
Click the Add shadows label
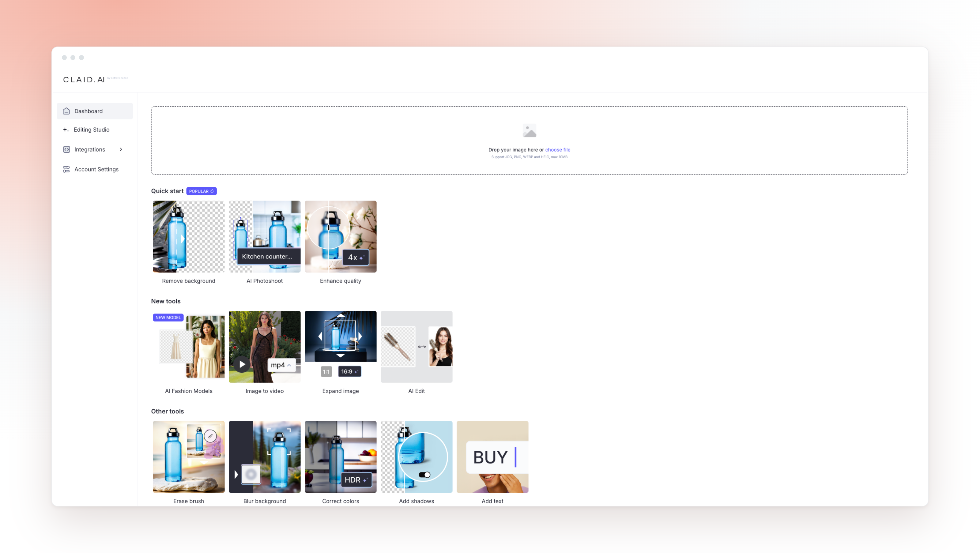coord(416,501)
